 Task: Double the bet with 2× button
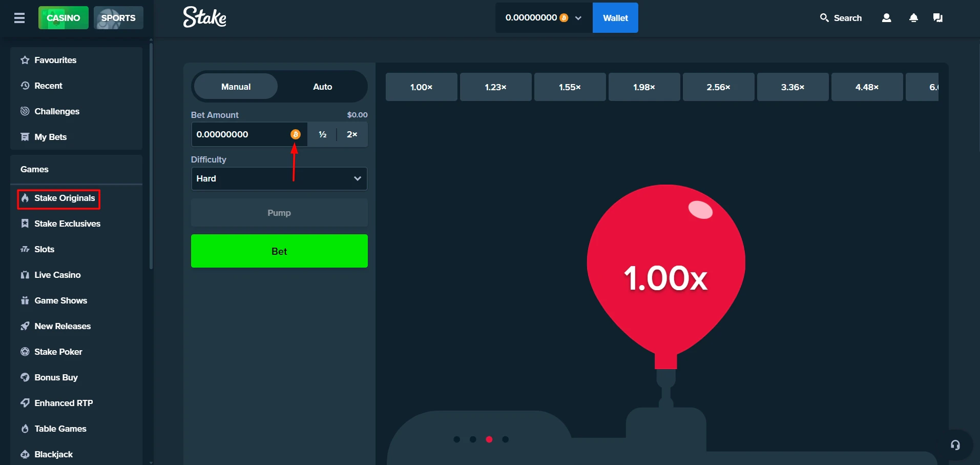(352, 134)
